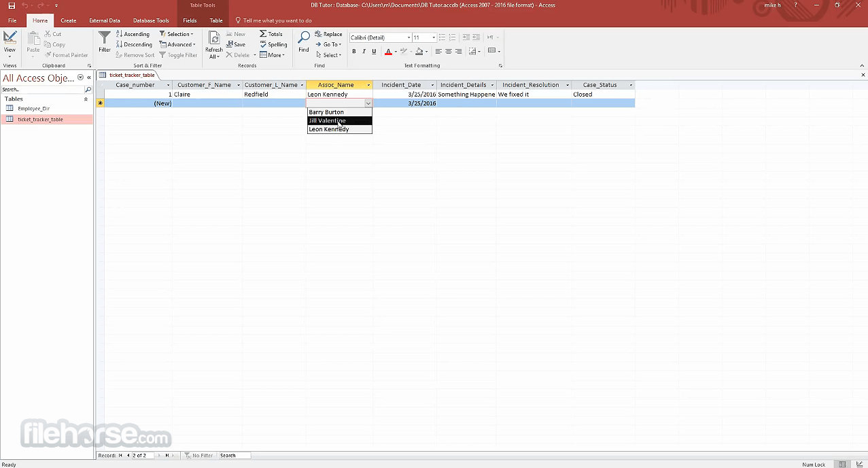The image size is (868, 468).
Task: Save the current record
Action: 236,44
